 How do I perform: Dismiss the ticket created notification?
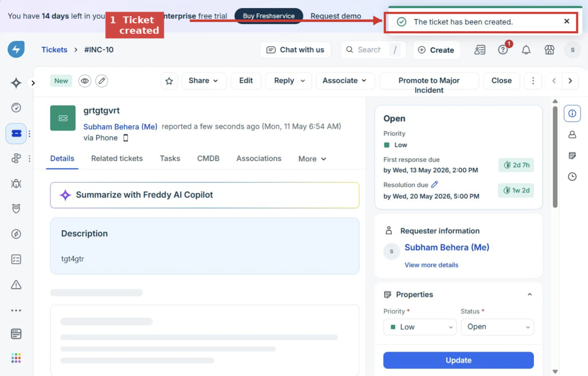[x=566, y=21]
